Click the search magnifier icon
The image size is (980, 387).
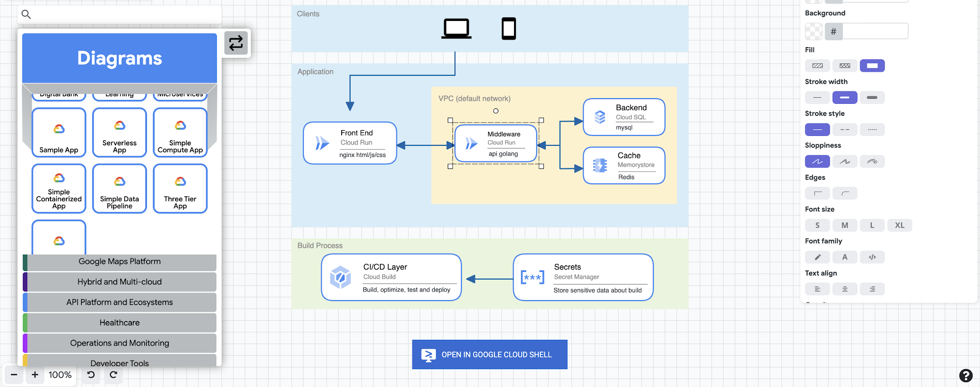pos(26,15)
